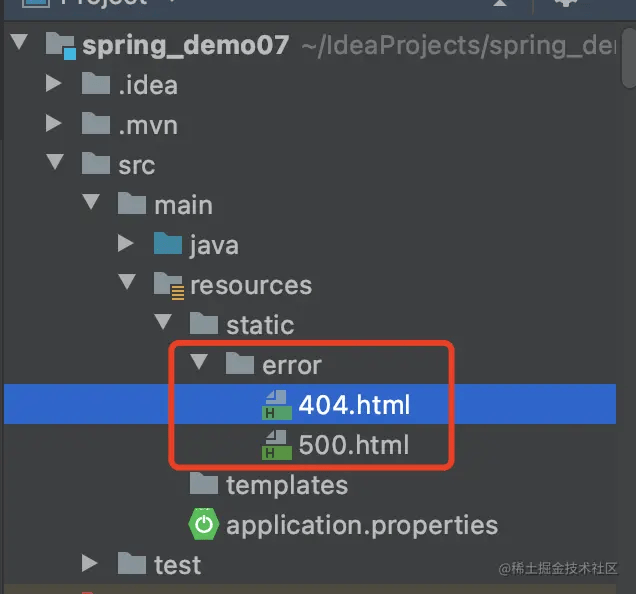636x594 pixels.
Task: Click the resources folder icon
Action: point(168,286)
